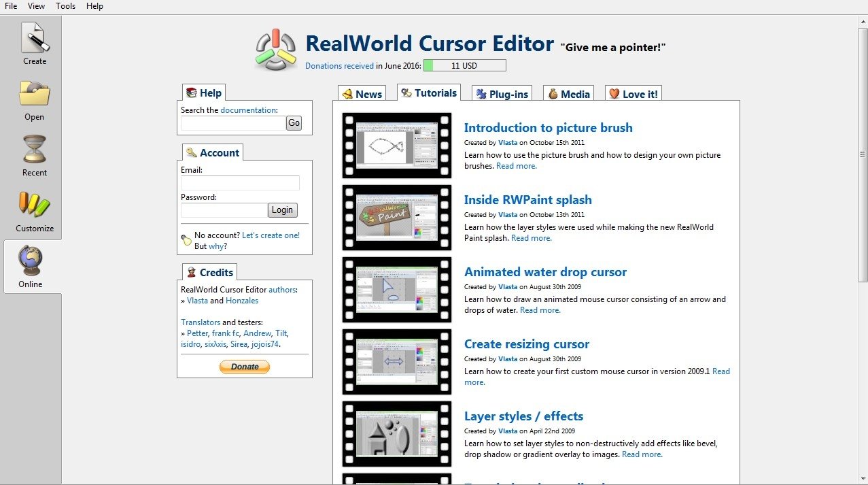The image size is (868, 485).
Task: Click the scrollbar up arrow
Action: click(863, 21)
